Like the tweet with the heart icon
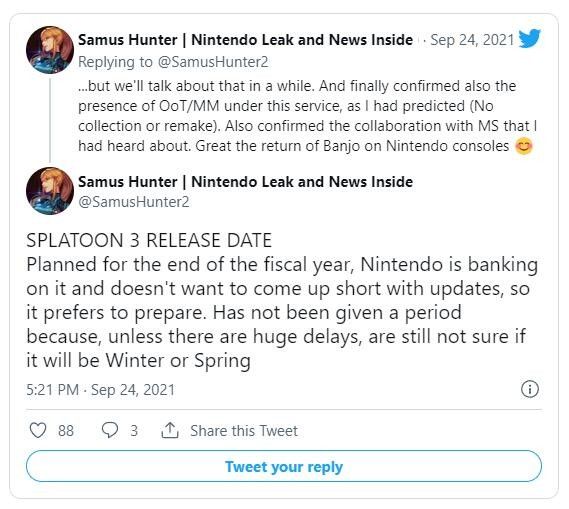The width and height of the screenshot is (569, 509). (x=38, y=430)
